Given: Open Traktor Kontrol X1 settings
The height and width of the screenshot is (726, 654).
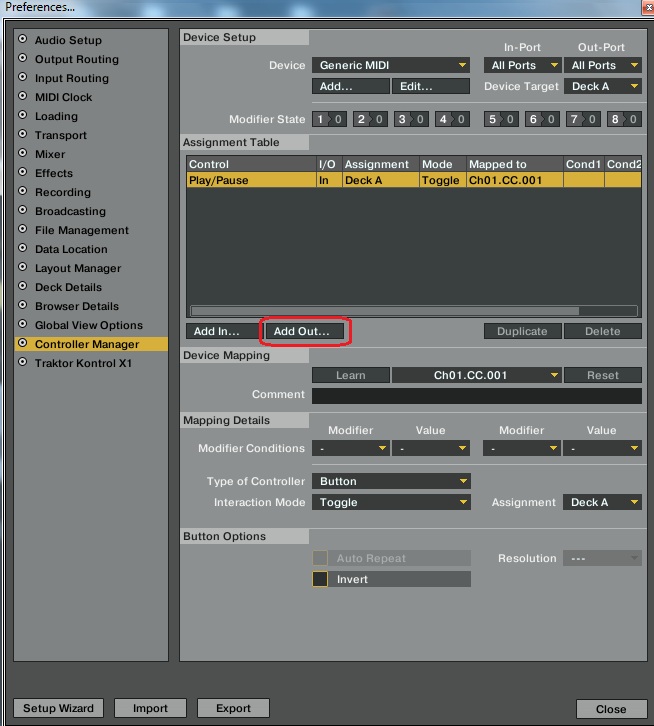Looking at the screenshot, I should pyautogui.click(x=83, y=363).
